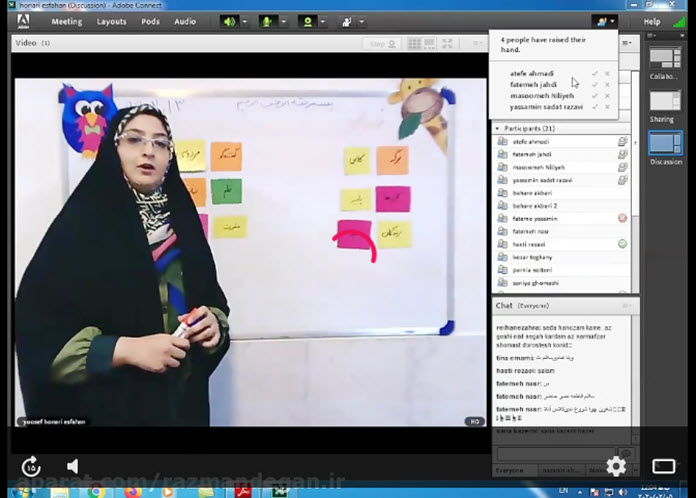Click the Adobe logo icon
696x498 pixels.
[x=23, y=21]
